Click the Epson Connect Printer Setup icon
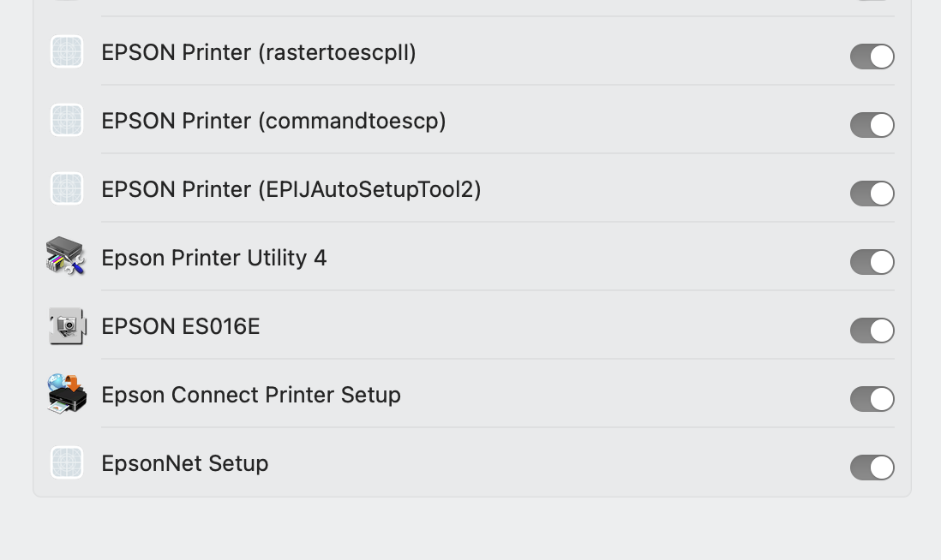Image resolution: width=941 pixels, height=560 pixels. click(67, 395)
